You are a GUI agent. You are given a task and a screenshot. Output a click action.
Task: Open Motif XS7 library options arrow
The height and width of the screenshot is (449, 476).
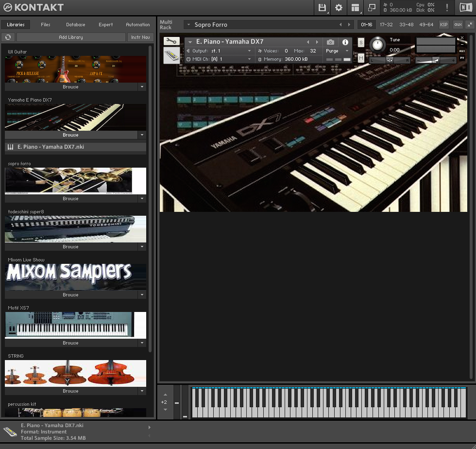pos(142,343)
